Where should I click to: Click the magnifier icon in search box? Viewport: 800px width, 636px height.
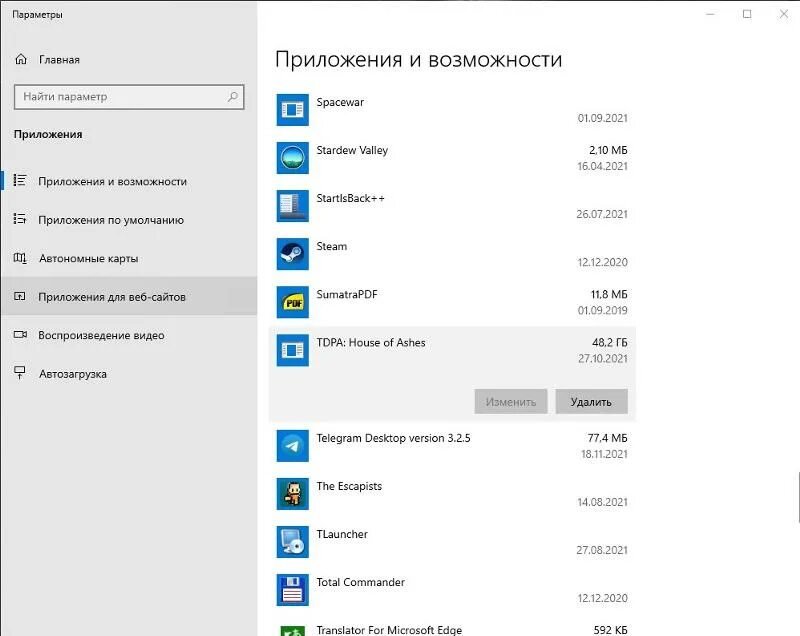[232, 96]
